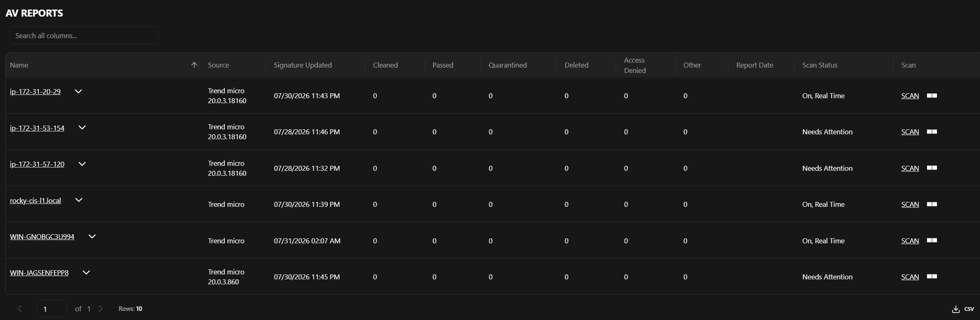Open the WIN-GNOBGC3U994 host link
980x320 pixels.
coord(42,237)
